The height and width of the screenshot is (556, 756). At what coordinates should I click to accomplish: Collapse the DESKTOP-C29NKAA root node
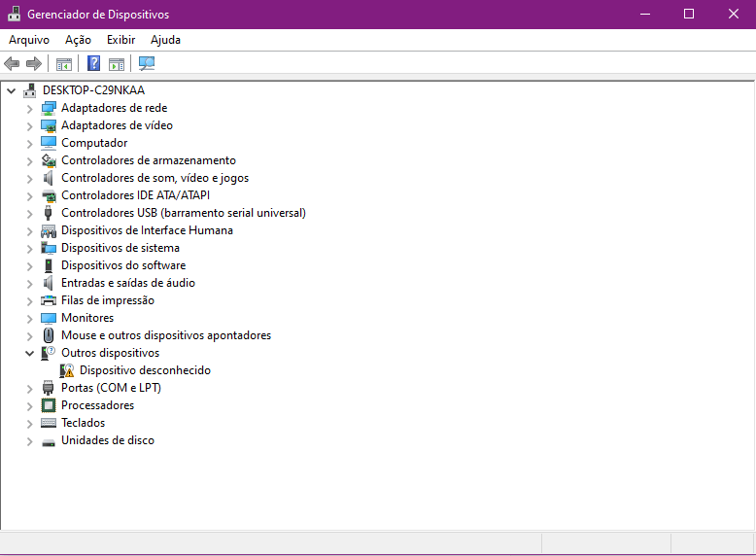(12, 90)
